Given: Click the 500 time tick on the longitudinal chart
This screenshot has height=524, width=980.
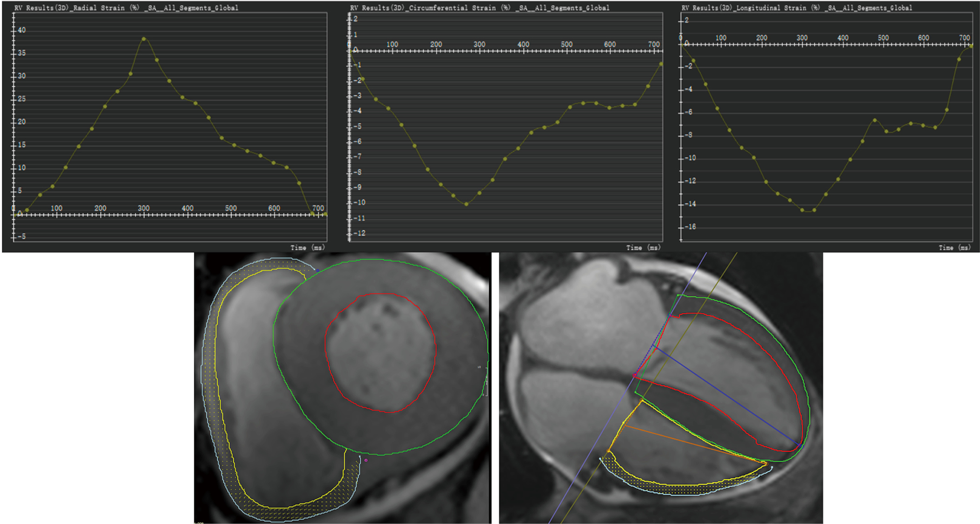Looking at the screenshot, I should [883, 38].
